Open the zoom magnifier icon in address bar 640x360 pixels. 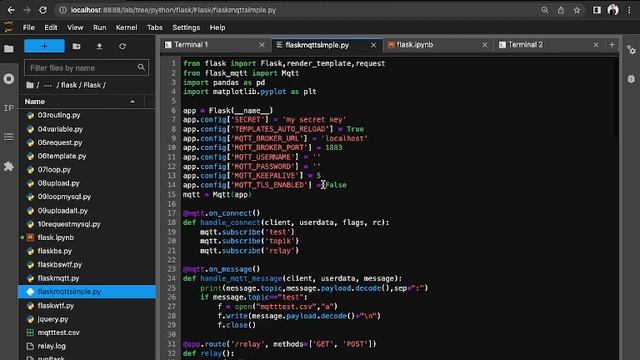[x=544, y=10]
